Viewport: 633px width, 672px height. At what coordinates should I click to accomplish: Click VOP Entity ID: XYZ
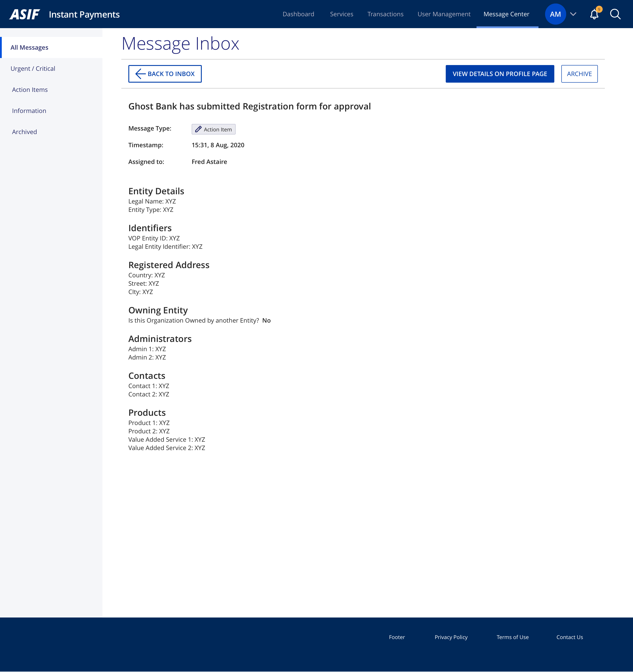(154, 238)
